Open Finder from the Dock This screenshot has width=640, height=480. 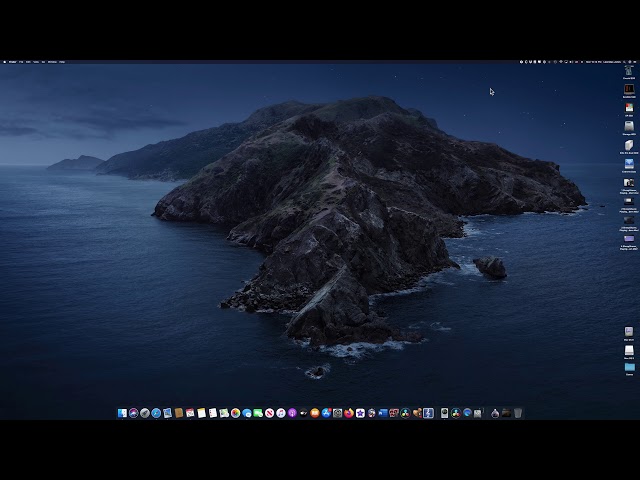122,413
